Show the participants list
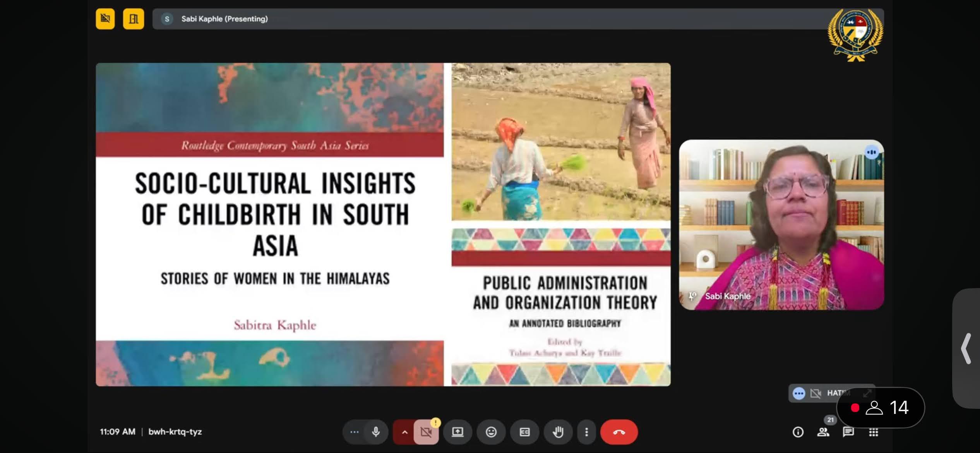This screenshot has width=980, height=453. pyautogui.click(x=823, y=432)
